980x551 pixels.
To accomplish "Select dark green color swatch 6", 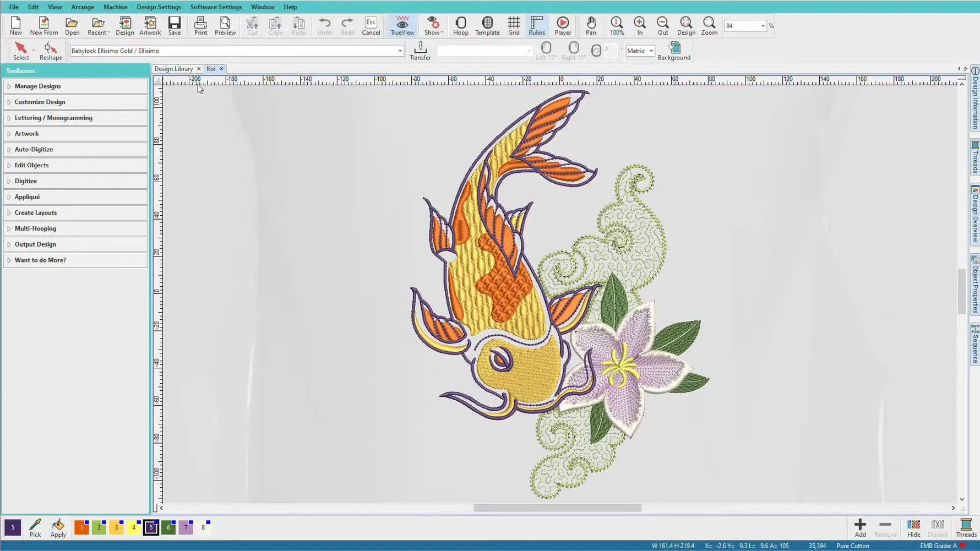I will 168,527.
